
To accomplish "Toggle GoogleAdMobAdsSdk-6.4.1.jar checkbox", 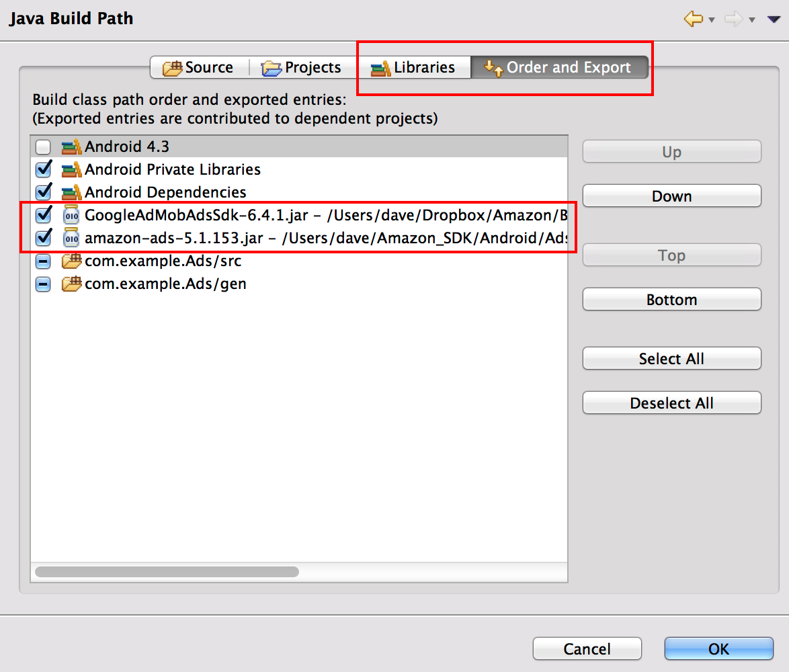I will (43, 215).
